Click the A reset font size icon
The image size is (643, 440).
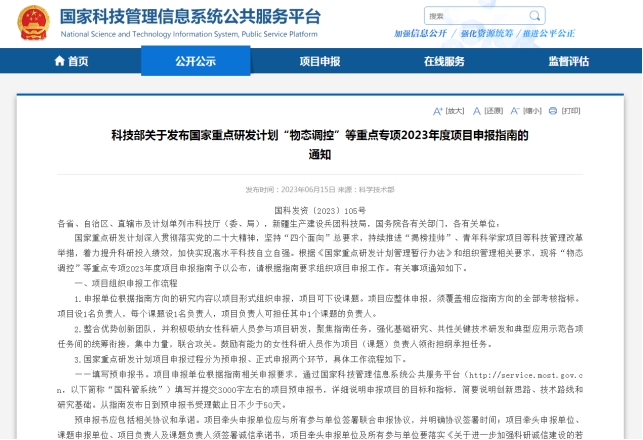(476, 110)
